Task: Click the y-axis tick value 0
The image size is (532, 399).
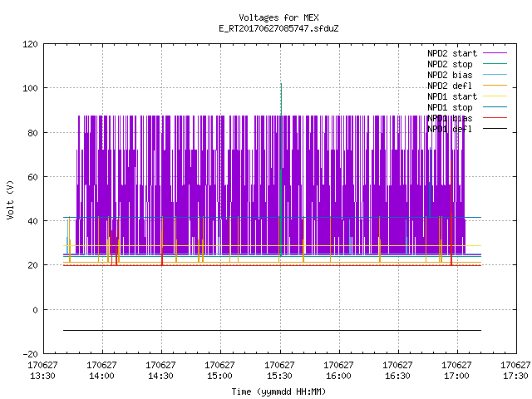Action: coord(35,310)
